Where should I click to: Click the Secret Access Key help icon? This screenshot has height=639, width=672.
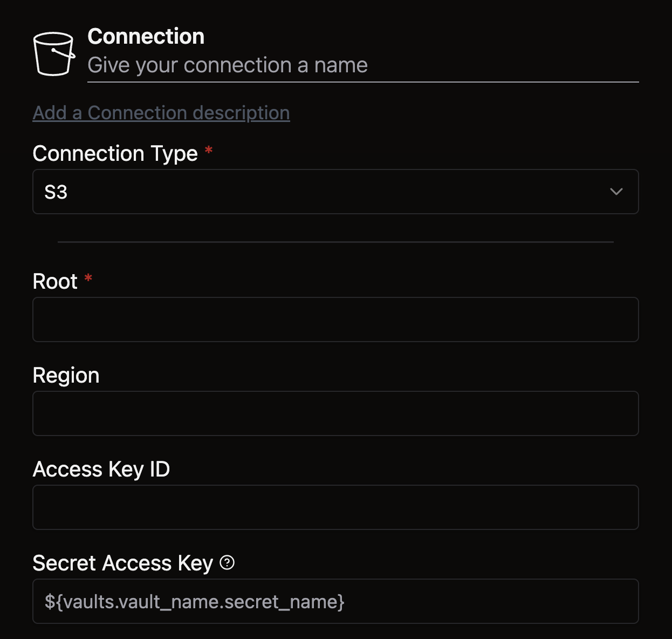(x=228, y=563)
